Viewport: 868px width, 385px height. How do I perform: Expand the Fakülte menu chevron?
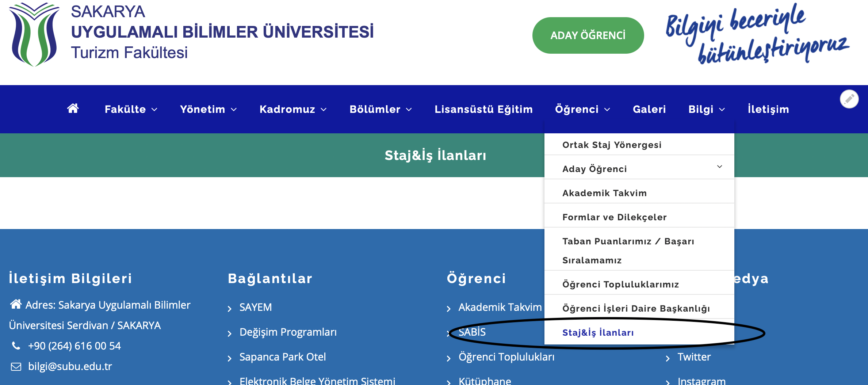pyautogui.click(x=154, y=110)
